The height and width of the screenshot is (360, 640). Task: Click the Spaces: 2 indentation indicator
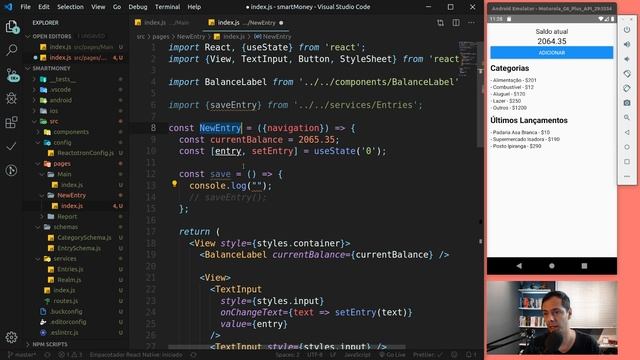[x=287, y=355]
